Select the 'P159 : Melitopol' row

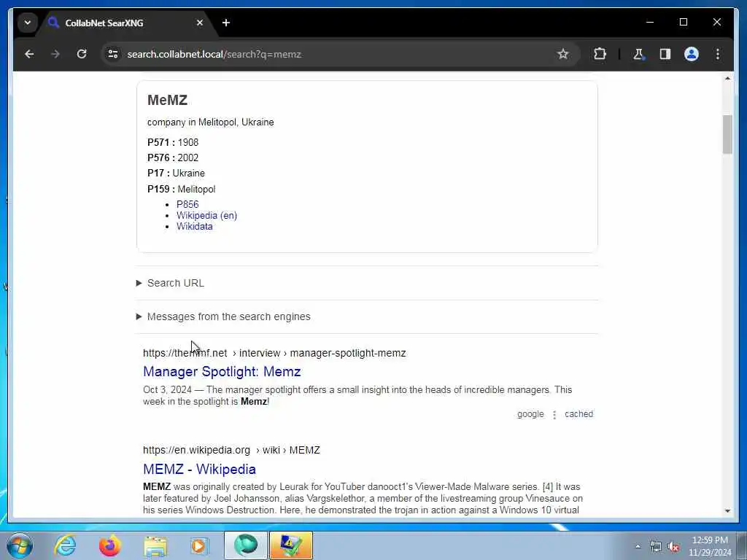point(182,189)
